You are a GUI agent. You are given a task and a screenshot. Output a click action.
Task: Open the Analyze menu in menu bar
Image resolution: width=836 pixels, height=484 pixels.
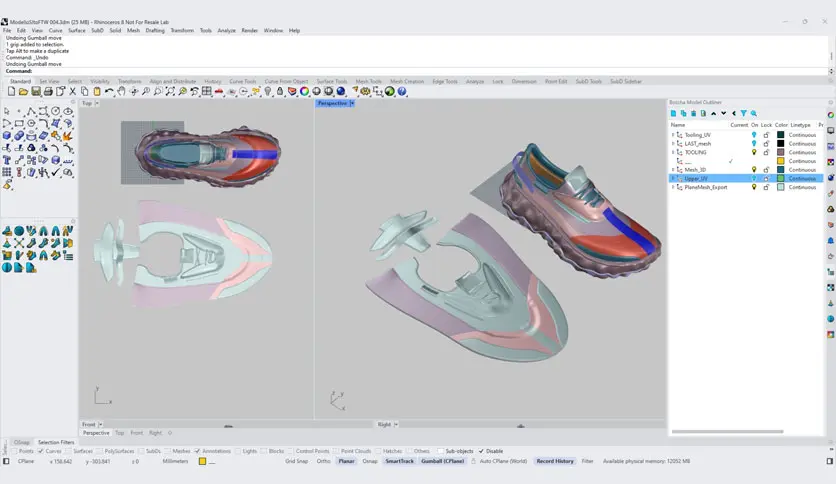(x=227, y=30)
